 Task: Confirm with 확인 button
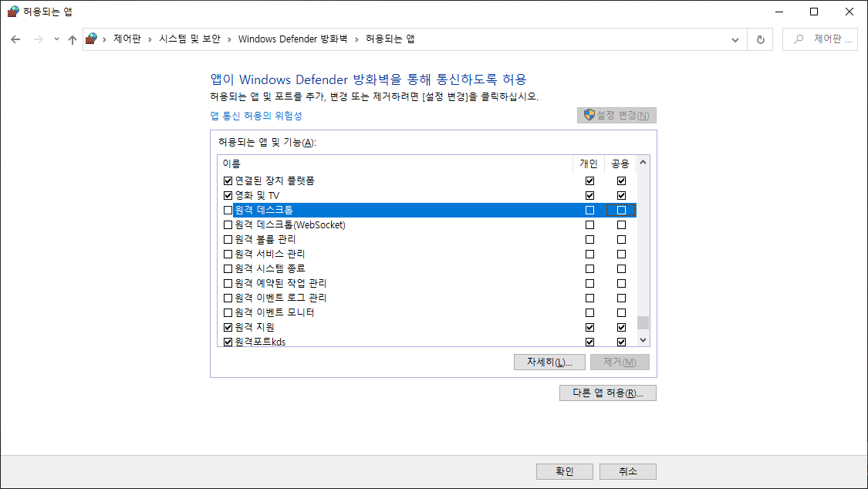pyautogui.click(x=565, y=471)
